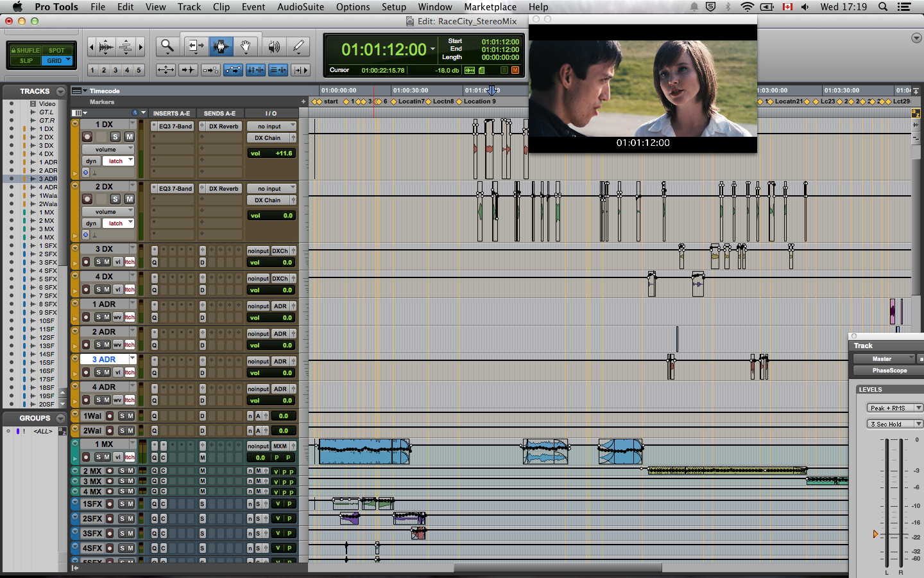This screenshot has width=924, height=578.
Task: Expand the Peak + RMS levels dropdown
Action: click(894, 408)
